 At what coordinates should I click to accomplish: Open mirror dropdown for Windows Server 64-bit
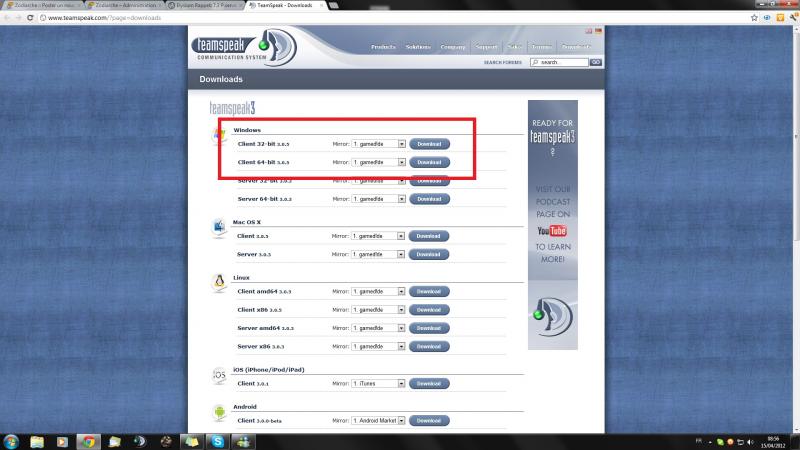(x=379, y=199)
